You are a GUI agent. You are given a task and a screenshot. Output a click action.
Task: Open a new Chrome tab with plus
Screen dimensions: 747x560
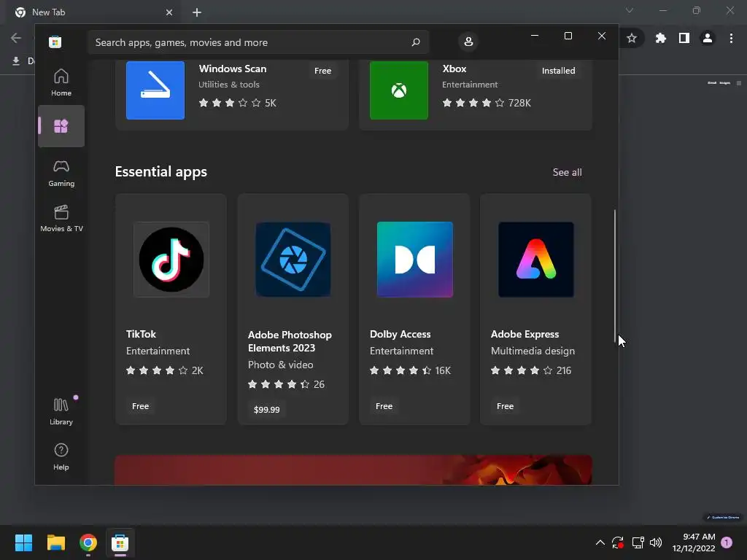[197, 12]
